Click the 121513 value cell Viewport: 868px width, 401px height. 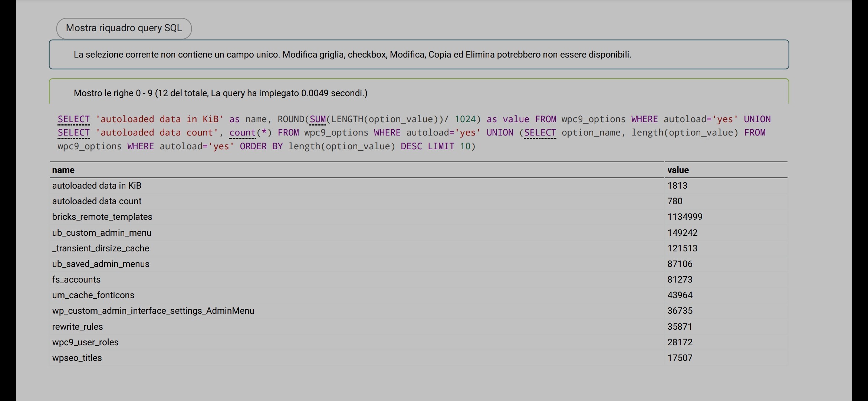(726, 248)
